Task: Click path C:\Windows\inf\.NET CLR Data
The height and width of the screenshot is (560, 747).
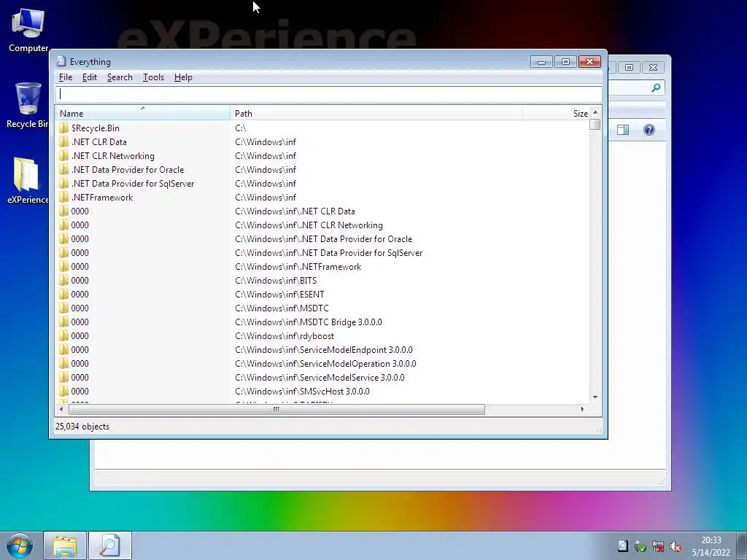Action: pyautogui.click(x=295, y=211)
